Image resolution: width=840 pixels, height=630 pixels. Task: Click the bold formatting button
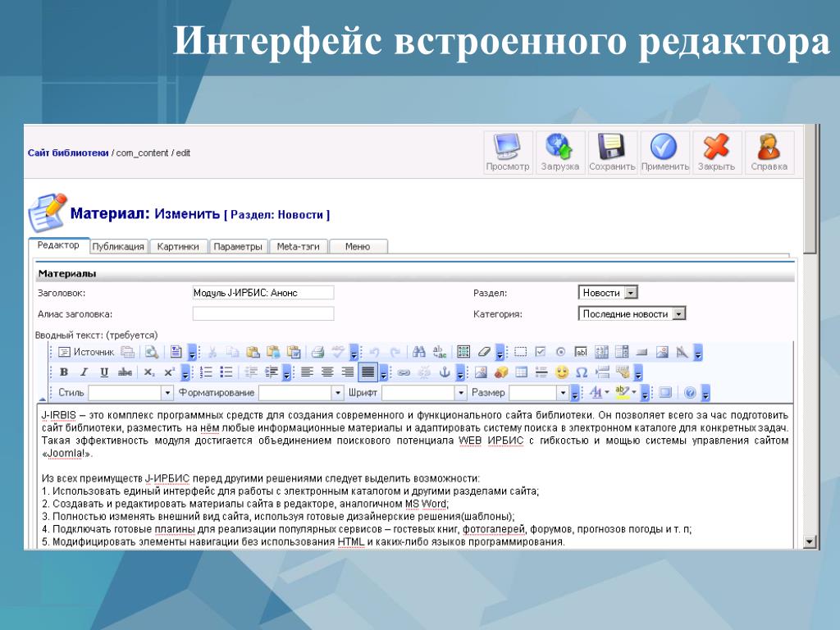click(62, 372)
